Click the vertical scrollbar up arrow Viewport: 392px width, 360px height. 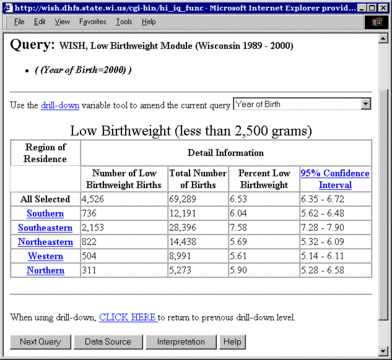(383, 39)
